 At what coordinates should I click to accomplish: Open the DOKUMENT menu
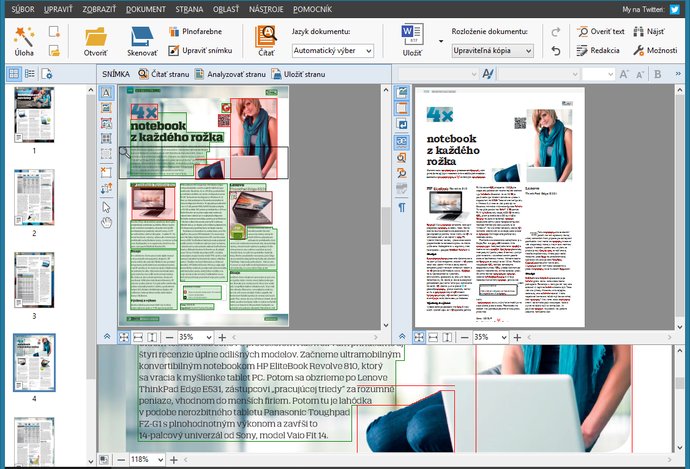(x=146, y=9)
